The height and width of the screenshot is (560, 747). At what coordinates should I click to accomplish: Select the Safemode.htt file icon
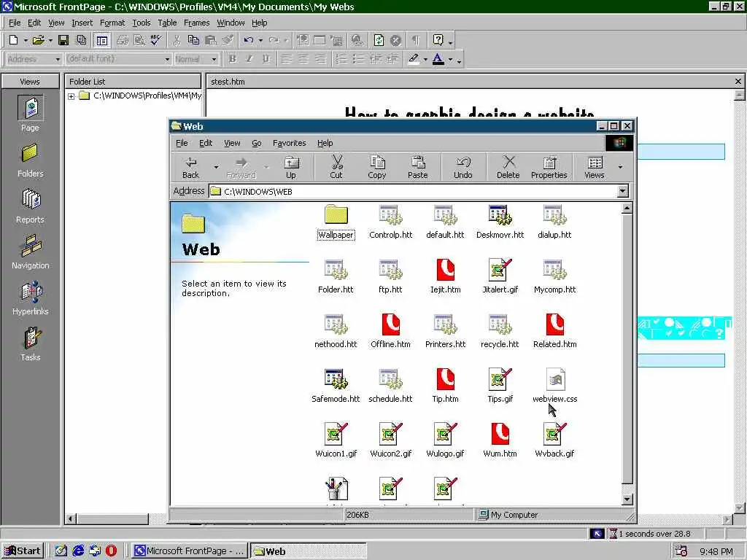336,386
